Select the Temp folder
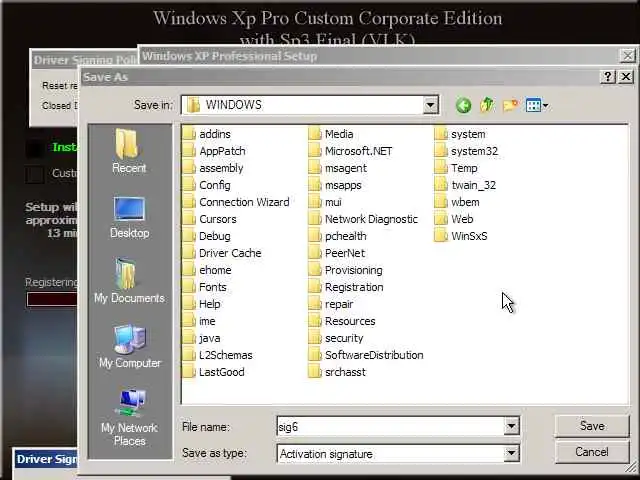This screenshot has width=640, height=480. point(456,168)
